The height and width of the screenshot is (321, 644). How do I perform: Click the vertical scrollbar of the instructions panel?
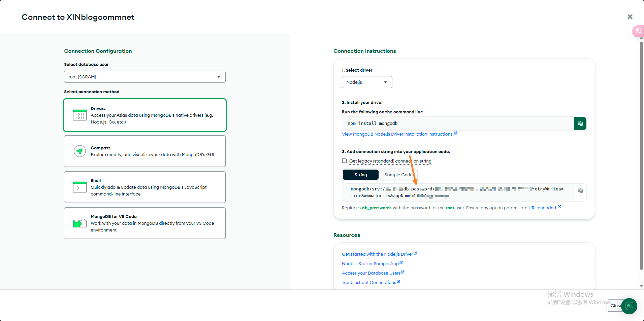click(641, 155)
